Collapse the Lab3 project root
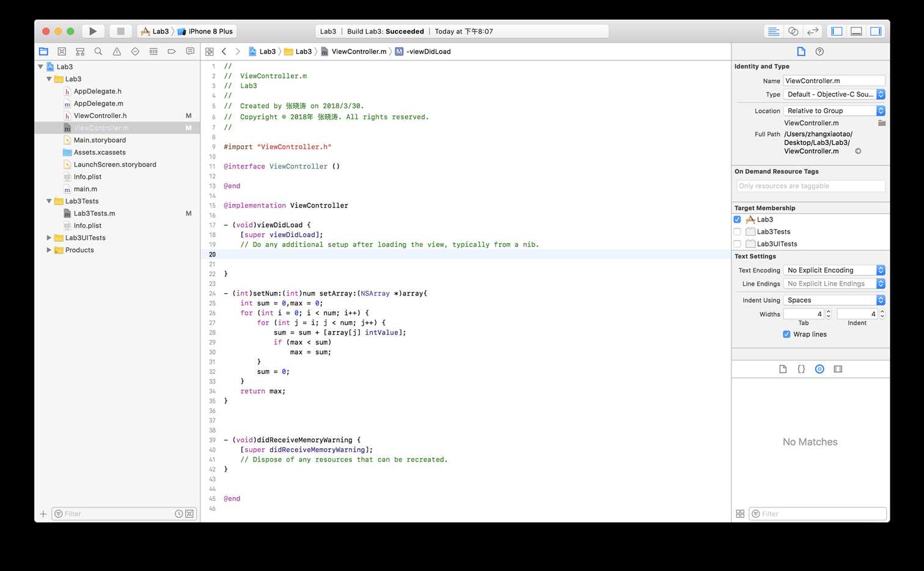 pyautogui.click(x=41, y=67)
